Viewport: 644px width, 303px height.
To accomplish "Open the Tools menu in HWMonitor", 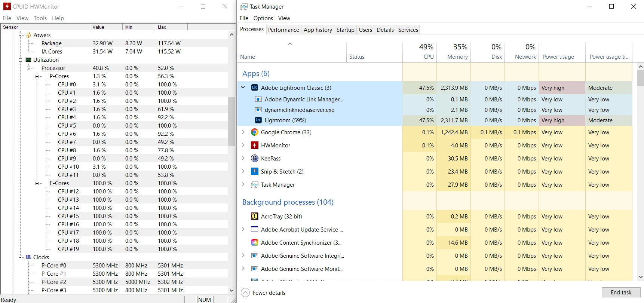I will (40, 18).
